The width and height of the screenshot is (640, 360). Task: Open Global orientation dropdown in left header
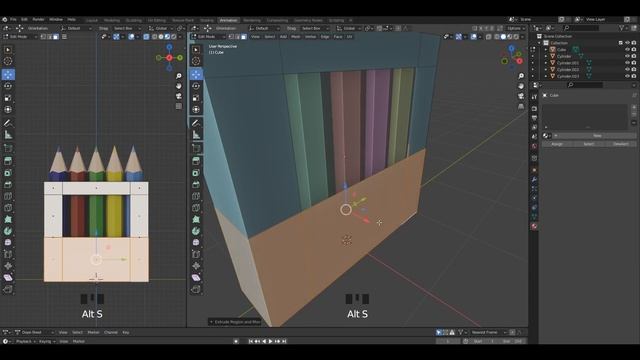(160, 28)
